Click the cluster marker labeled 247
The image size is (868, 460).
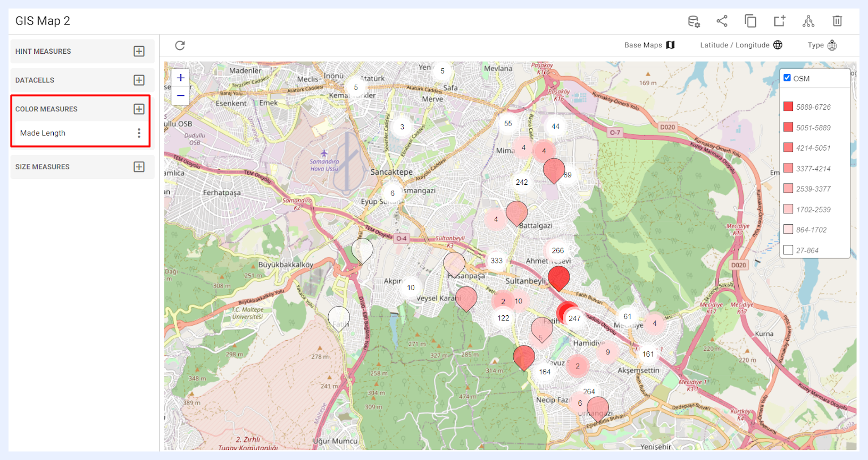[574, 318]
